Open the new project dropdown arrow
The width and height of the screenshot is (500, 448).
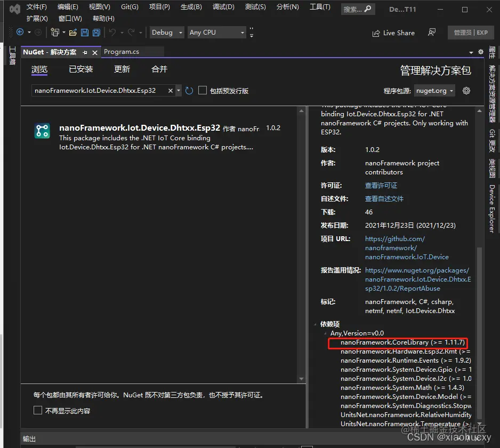pyautogui.click(x=64, y=32)
